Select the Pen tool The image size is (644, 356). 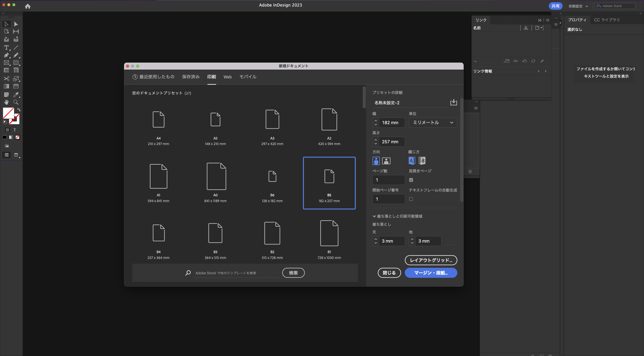pyautogui.click(x=7, y=55)
